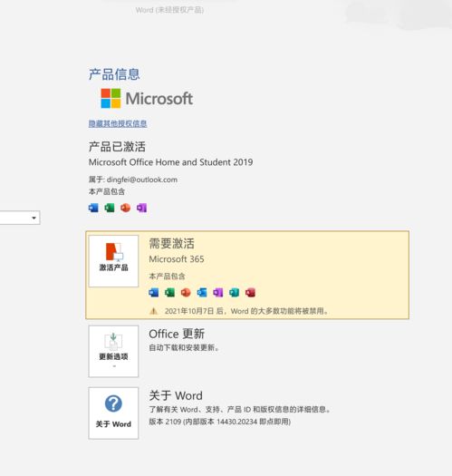Screen dimensions: 452x476
Task: Click Access icon in Microsoft 365 activation box
Action: [x=250, y=293]
